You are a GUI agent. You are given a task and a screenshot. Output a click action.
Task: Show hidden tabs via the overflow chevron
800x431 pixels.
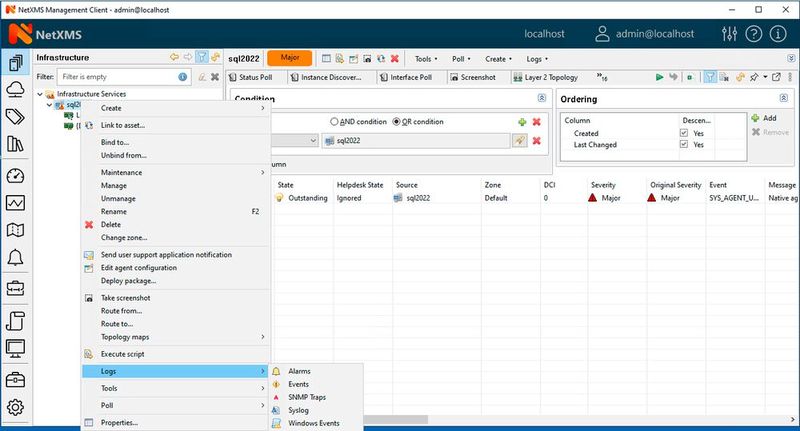click(x=602, y=77)
